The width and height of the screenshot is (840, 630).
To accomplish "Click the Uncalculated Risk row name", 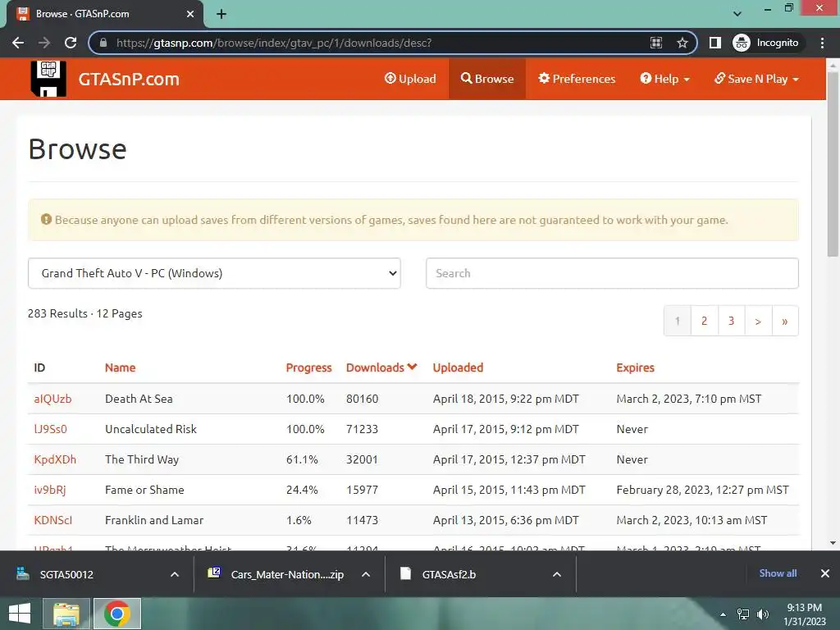I will click(x=151, y=429).
